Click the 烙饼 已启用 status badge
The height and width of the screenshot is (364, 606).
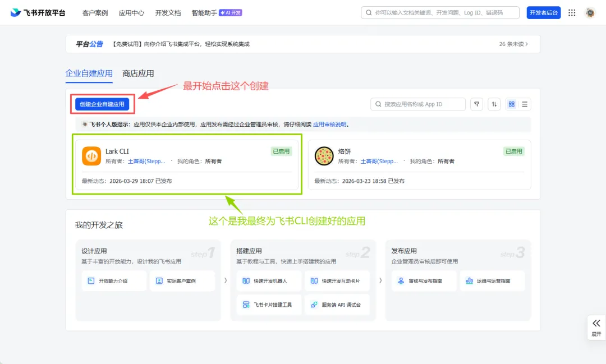[x=513, y=151]
